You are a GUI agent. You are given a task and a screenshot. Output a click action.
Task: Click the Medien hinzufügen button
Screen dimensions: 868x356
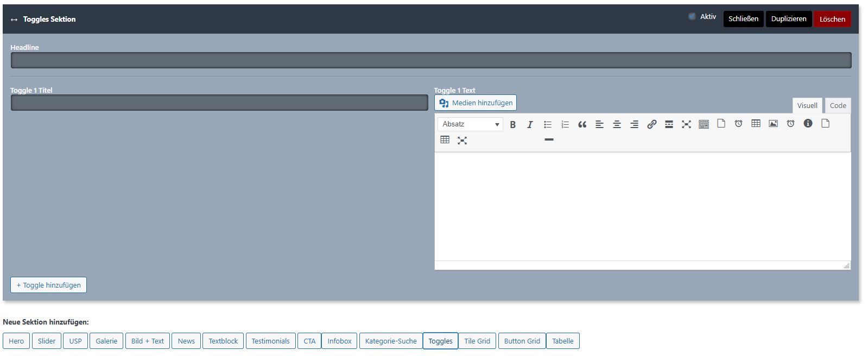[x=476, y=103]
